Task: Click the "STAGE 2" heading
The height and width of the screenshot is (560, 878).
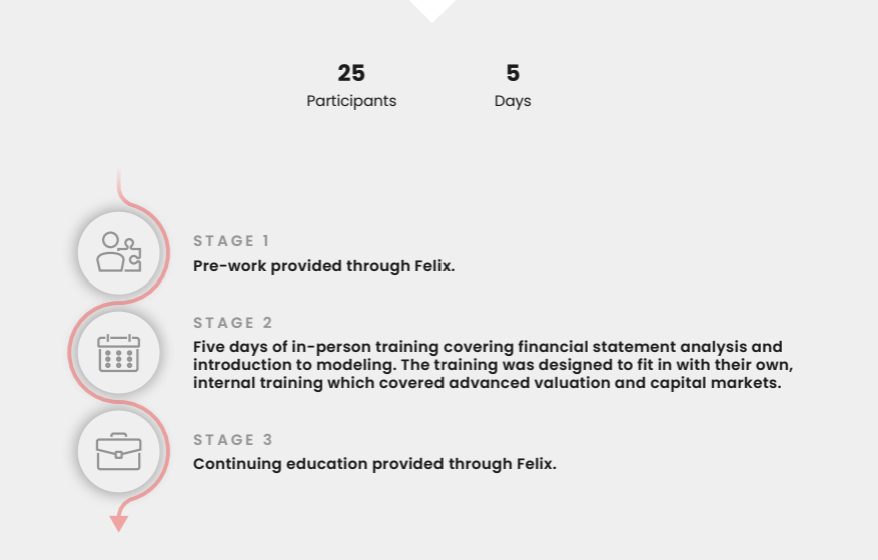Action: pyautogui.click(x=232, y=323)
